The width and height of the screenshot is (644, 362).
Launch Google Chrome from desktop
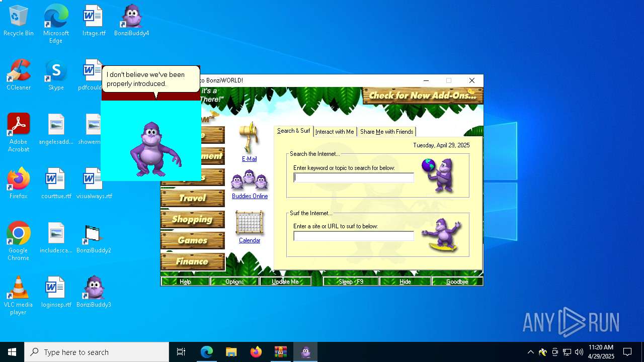point(19,241)
